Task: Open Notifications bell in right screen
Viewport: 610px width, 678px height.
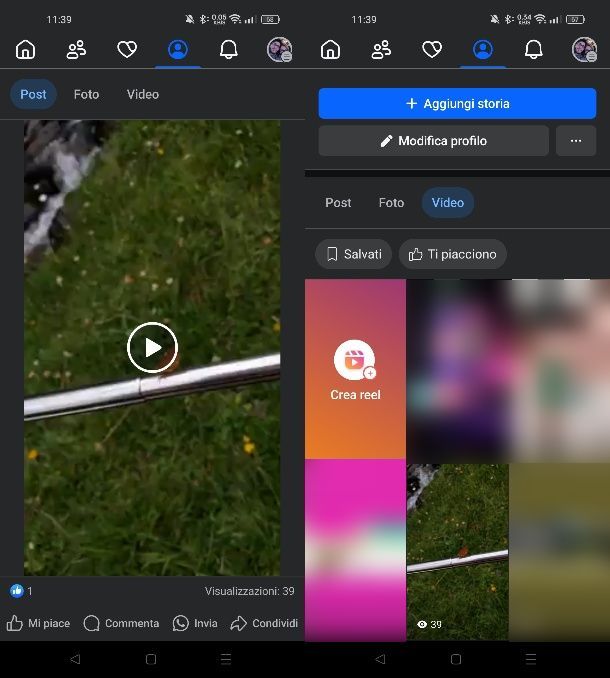Action: point(533,49)
